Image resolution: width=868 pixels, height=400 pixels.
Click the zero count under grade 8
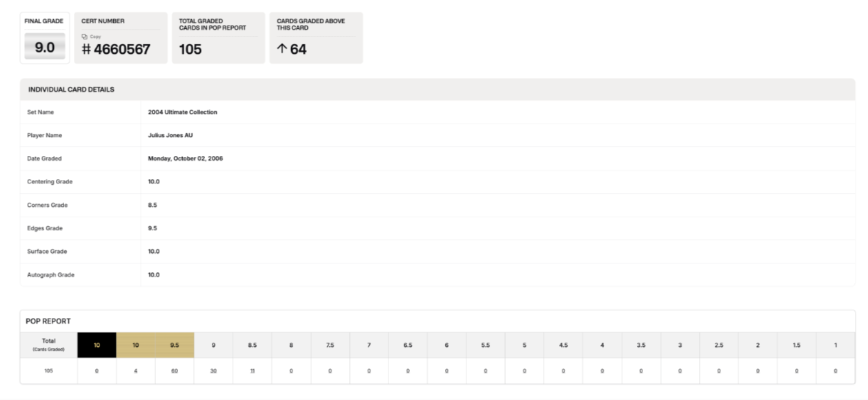click(291, 370)
